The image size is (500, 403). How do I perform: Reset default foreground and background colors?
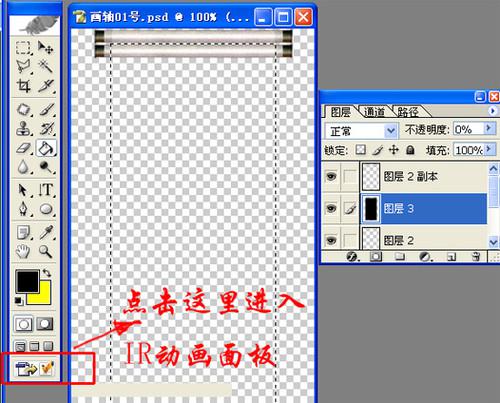19,301
